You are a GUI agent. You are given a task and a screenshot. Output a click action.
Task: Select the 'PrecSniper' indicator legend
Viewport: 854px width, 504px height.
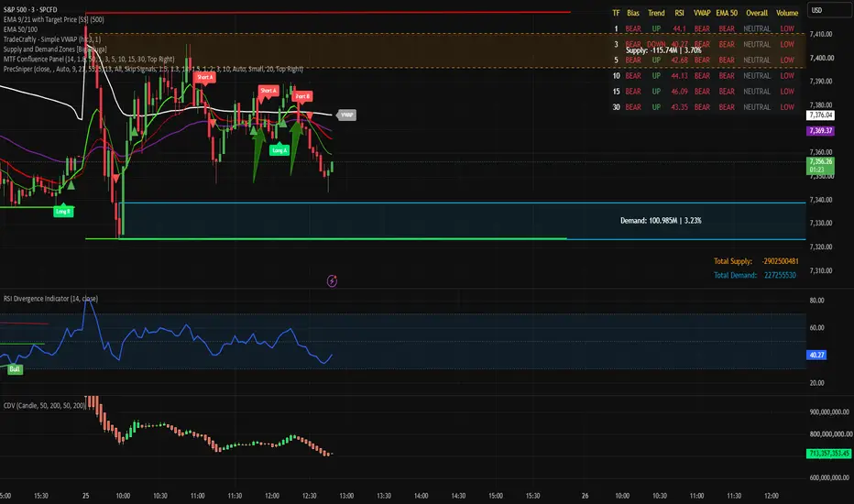[153, 69]
